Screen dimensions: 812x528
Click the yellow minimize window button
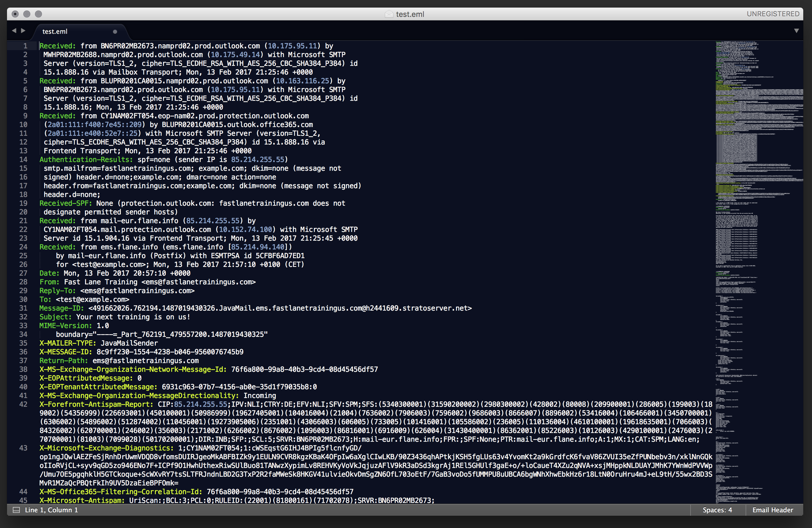pos(27,14)
